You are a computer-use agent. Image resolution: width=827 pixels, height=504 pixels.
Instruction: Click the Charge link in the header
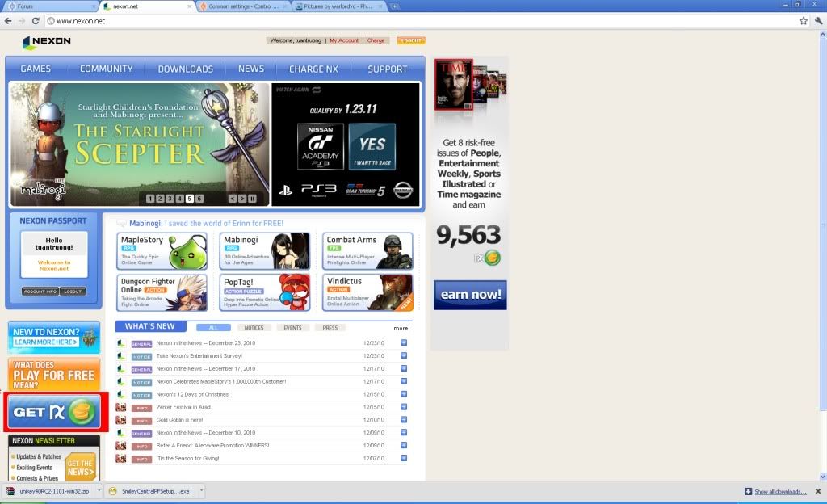coord(376,40)
